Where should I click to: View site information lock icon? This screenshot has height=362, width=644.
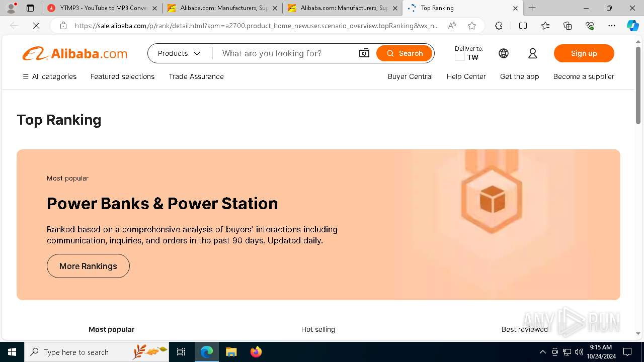coord(63,26)
